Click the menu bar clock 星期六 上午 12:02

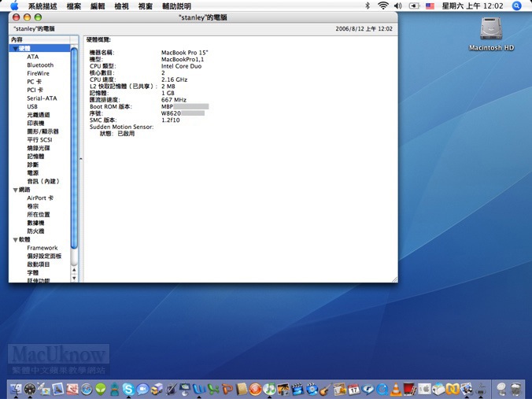472,6
